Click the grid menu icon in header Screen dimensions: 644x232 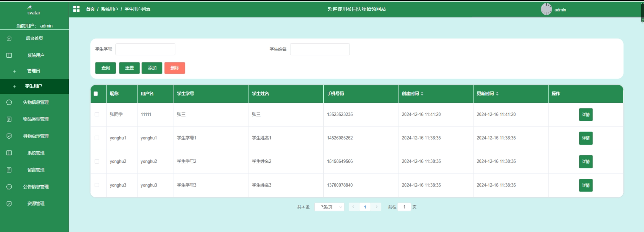tap(76, 9)
